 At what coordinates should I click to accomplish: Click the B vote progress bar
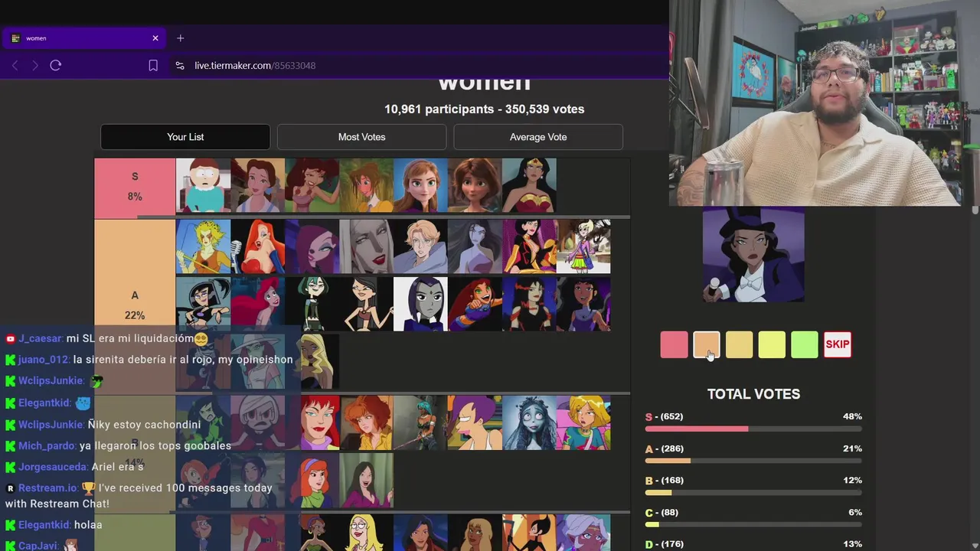[753, 493]
